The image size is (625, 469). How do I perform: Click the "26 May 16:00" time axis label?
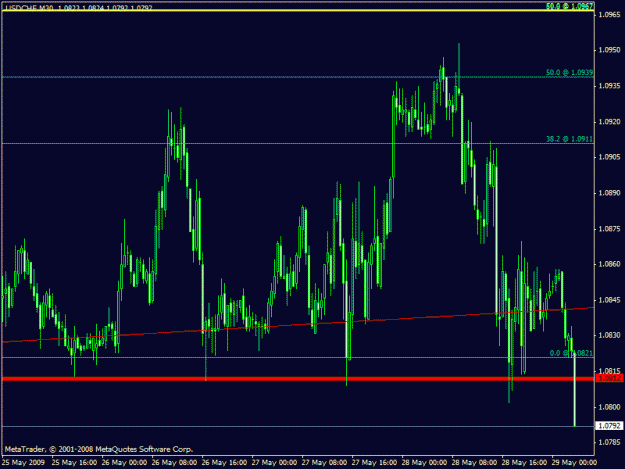pos(224,462)
